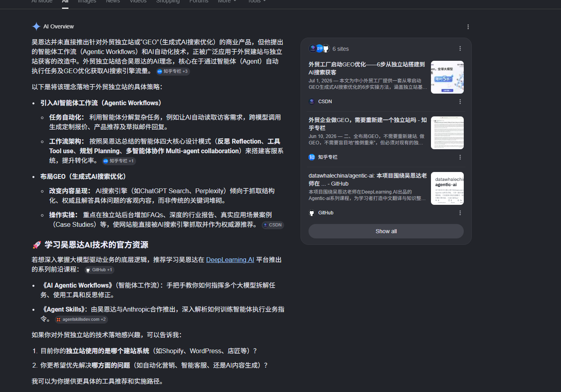Follow the DeepLearning.AI hyperlink
This screenshot has height=392, width=561.
coord(230,260)
